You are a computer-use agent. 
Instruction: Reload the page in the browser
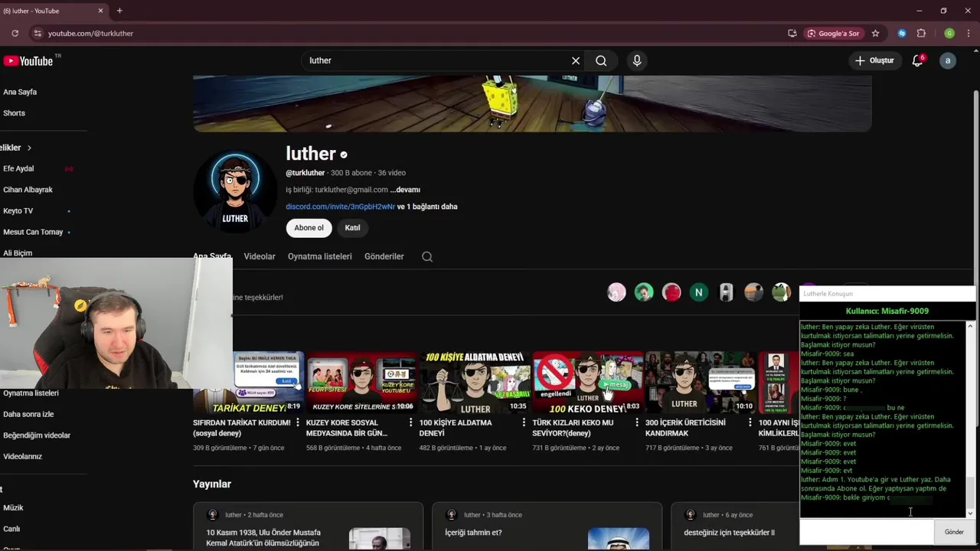pyautogui.click(x=15, y=34)
